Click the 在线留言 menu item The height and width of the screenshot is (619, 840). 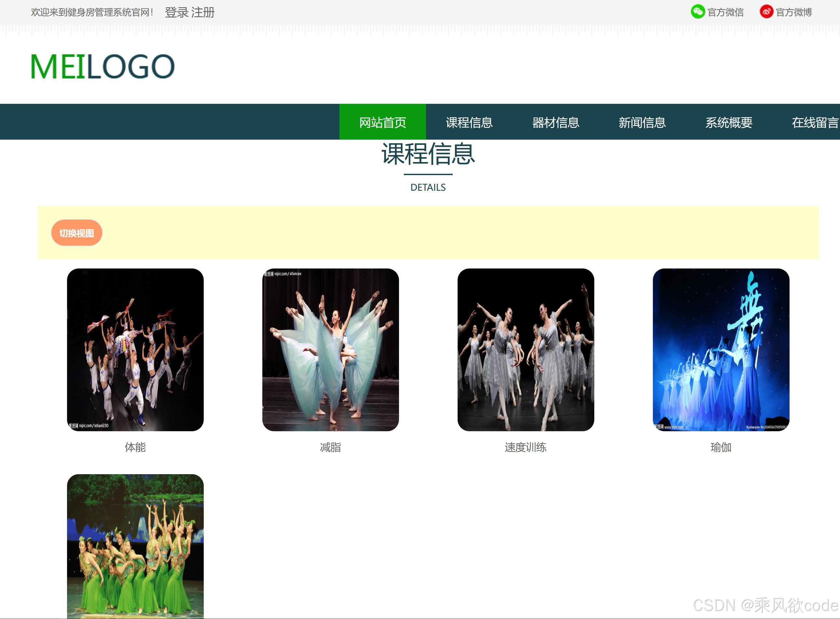click(815, 122)
